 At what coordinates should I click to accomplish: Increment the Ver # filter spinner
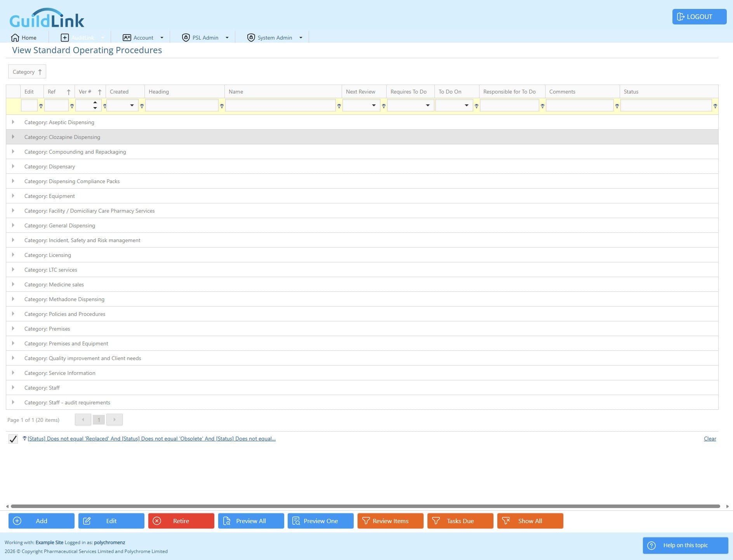coord(95,102)
